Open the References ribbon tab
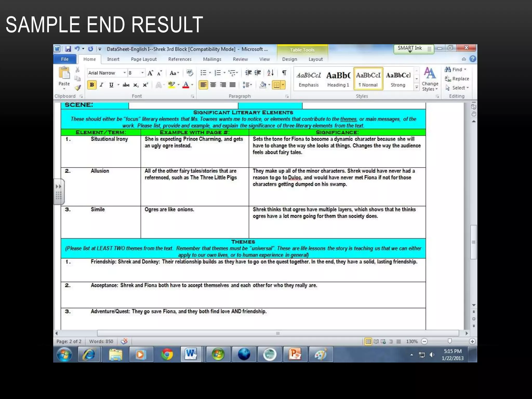Image resolution: width=532 pixels, height=399 pixels. (x=180, y=59)
